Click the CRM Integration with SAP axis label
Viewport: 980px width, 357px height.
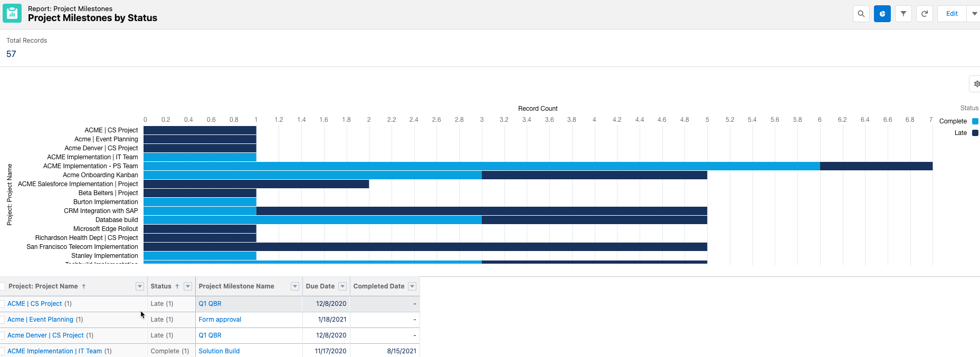click(x=101, y=211)
